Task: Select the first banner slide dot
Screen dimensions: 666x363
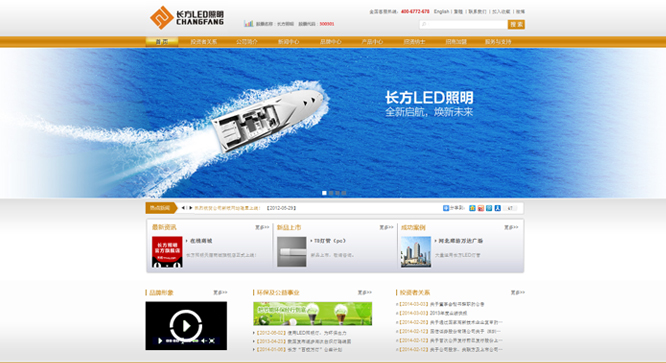Action: [324, 193]
